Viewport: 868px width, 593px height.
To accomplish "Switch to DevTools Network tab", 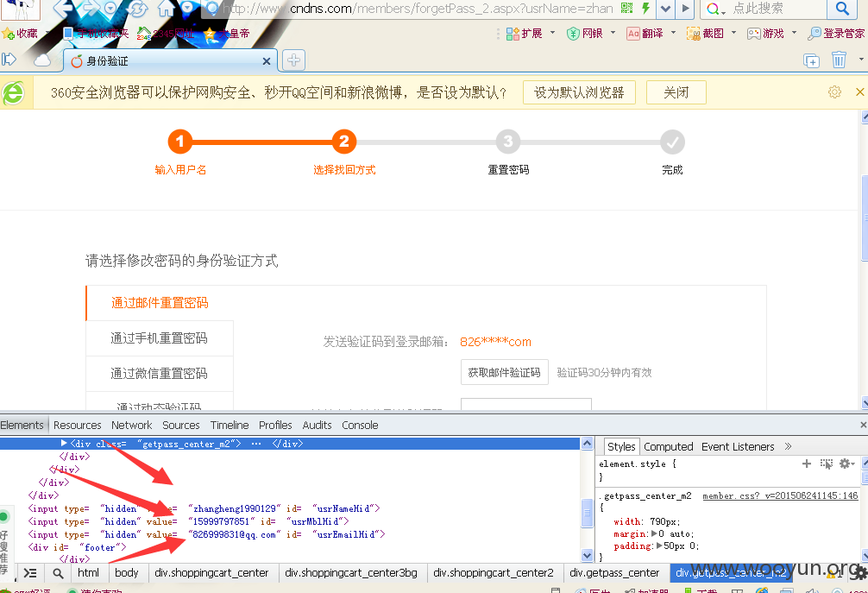I will (132, 426).
